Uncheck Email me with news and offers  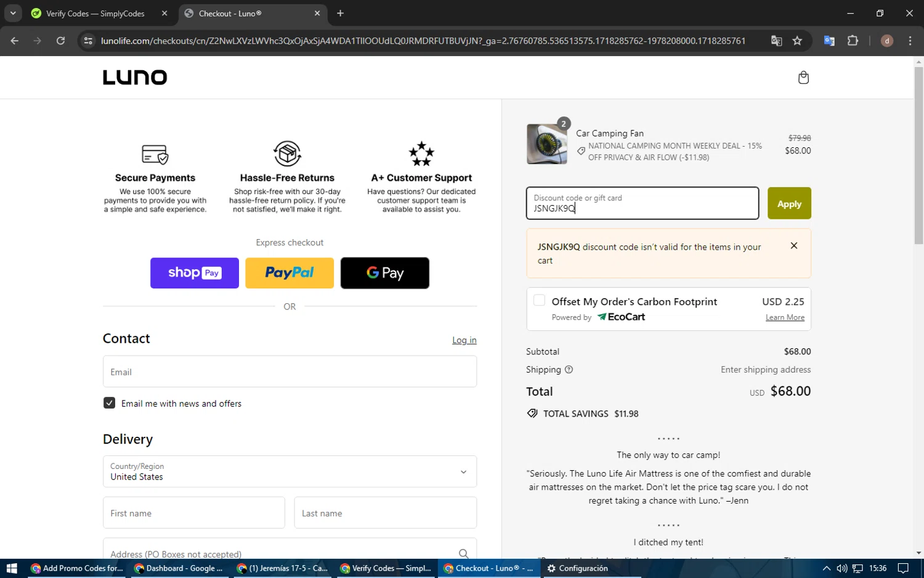[109, 403]
